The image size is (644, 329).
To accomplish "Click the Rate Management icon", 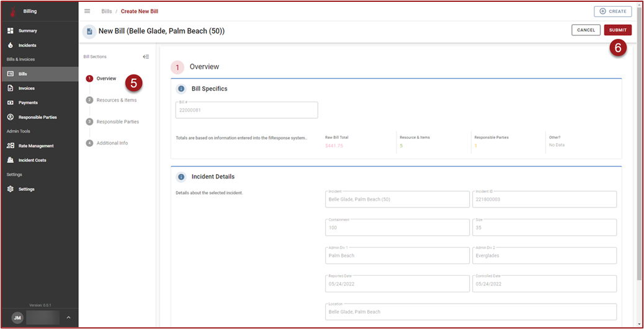I will [x=11, y=146].
